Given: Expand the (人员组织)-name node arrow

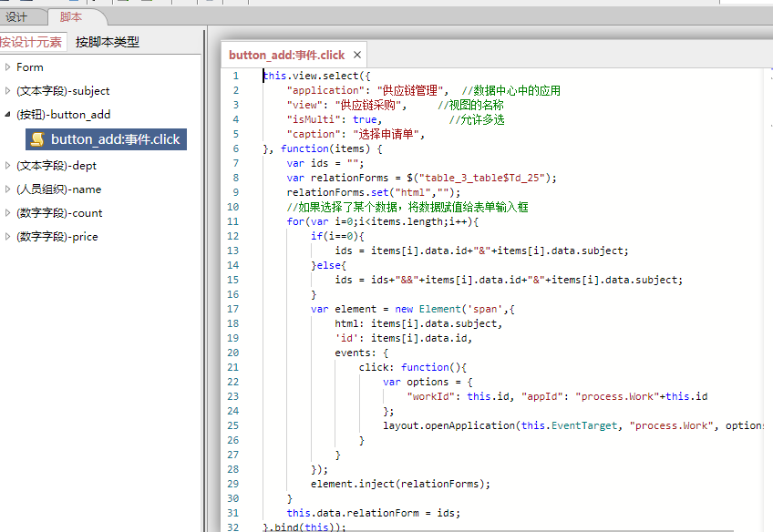Looking at the screenshot, I should (8, 189).
